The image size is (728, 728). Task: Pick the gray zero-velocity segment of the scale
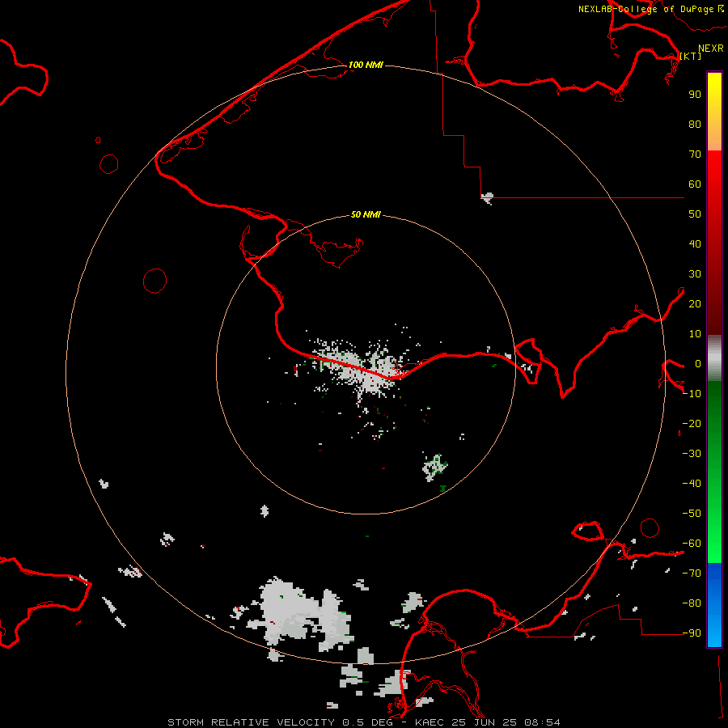[714, 358]
